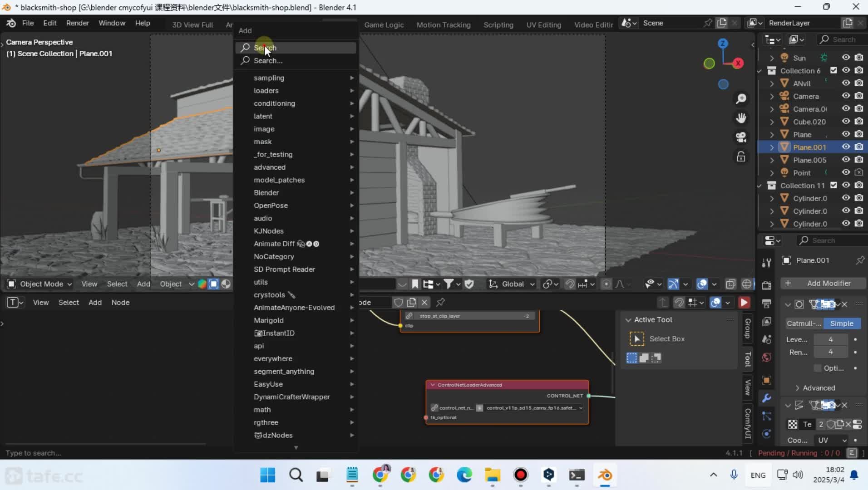
Task: Open the Render menu in the menu bar
Action: click(x=77, y=23)
